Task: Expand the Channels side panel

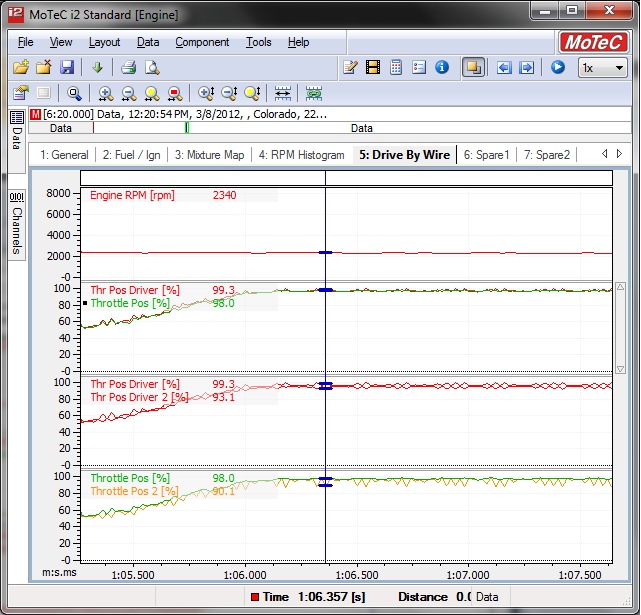Action: (x=17, y=224)
